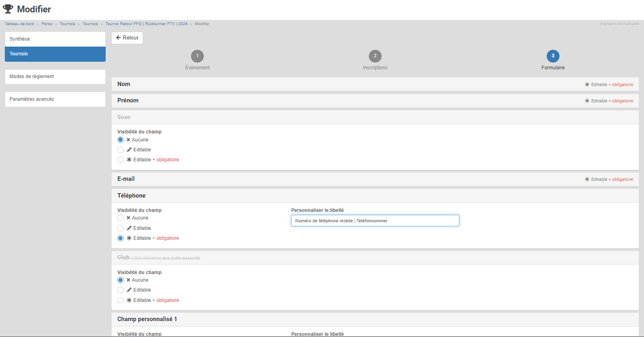Select Editable + obligatoire for Club field
The width and height of the screenshot is (644, 337).
coord(120,300)
